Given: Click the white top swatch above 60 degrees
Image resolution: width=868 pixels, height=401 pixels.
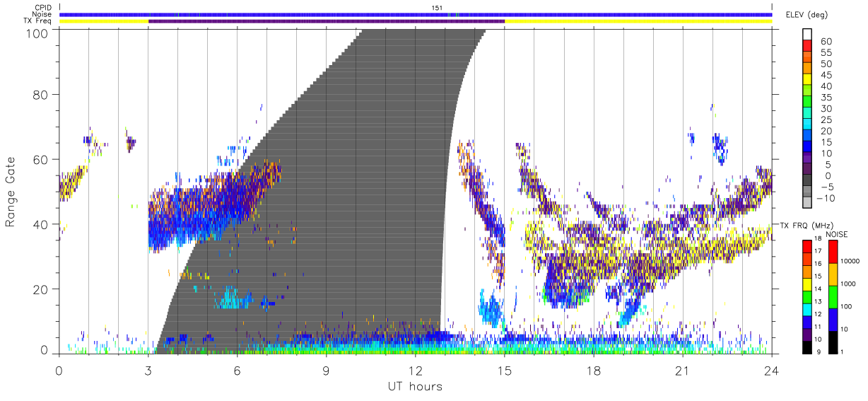Looking at the screenshot, I should [807, 35].
